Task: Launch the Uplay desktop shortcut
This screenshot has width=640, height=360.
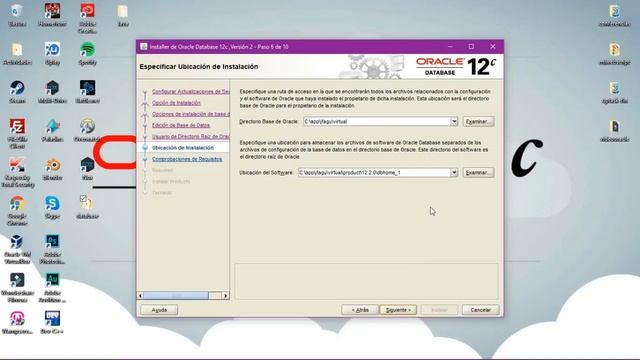Action: [52, 54]
